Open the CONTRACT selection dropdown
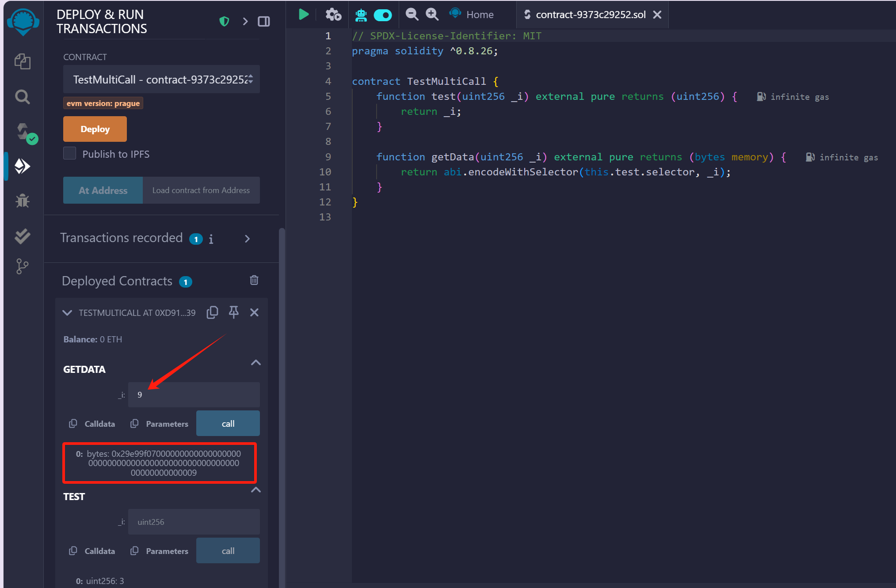 (161, 80)
